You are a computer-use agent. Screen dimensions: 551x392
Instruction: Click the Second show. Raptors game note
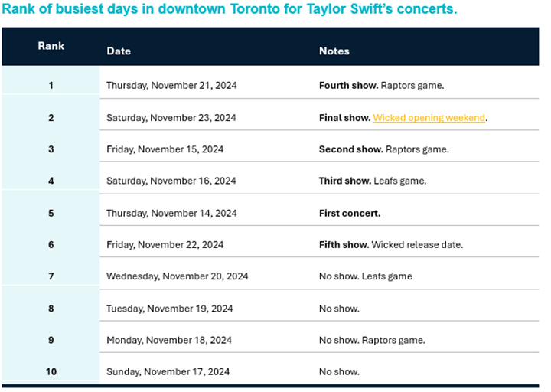click(x=383, y=149)
